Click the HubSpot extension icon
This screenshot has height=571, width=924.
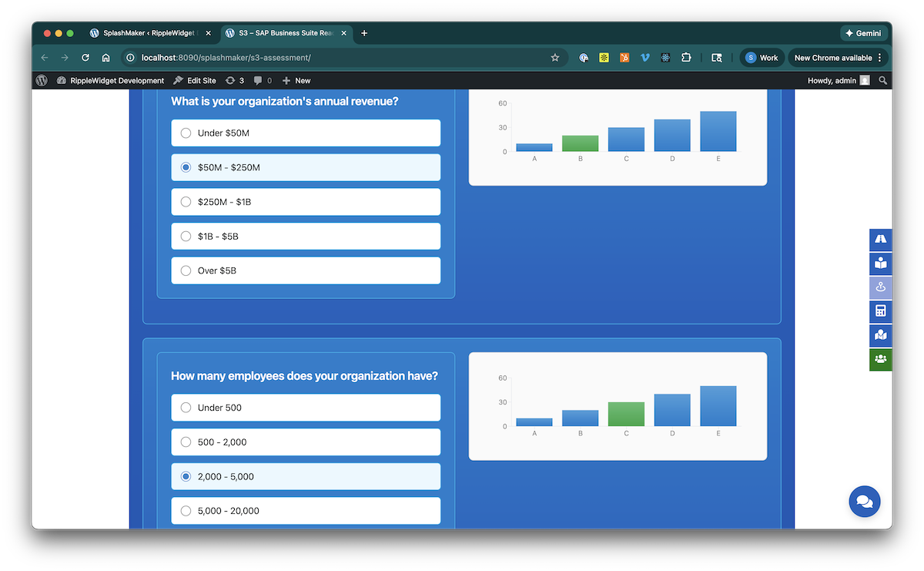[x=624, y=58]
